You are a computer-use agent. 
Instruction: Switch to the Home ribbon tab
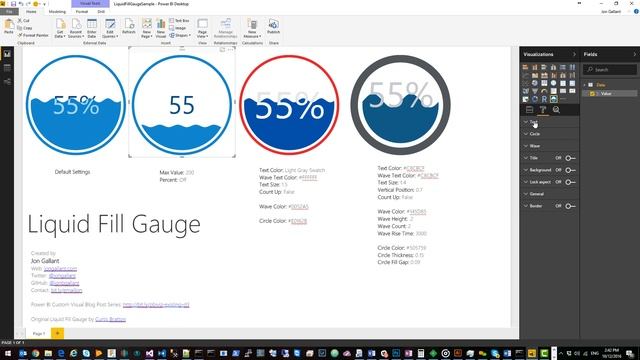coord(31,11)
